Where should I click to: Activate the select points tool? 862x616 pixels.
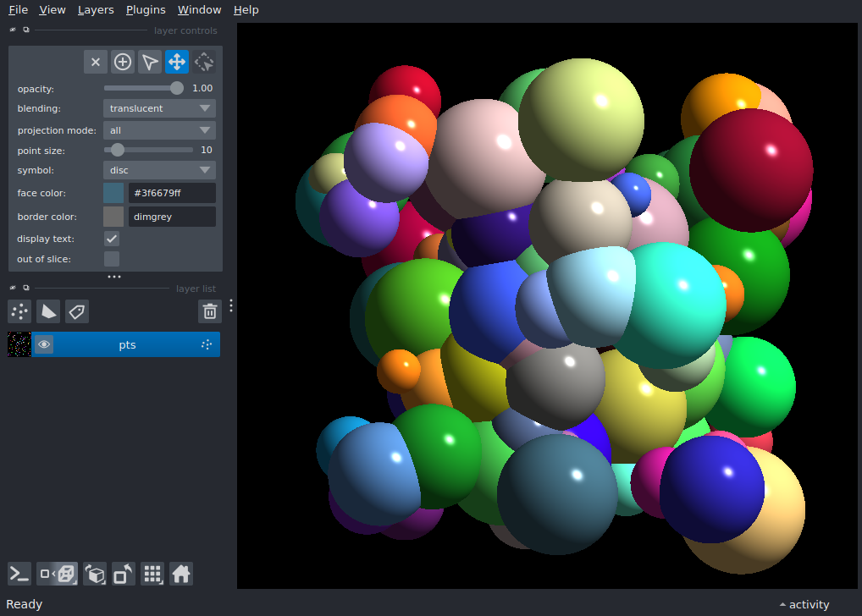pyautogui.click(x=150, y=62)
